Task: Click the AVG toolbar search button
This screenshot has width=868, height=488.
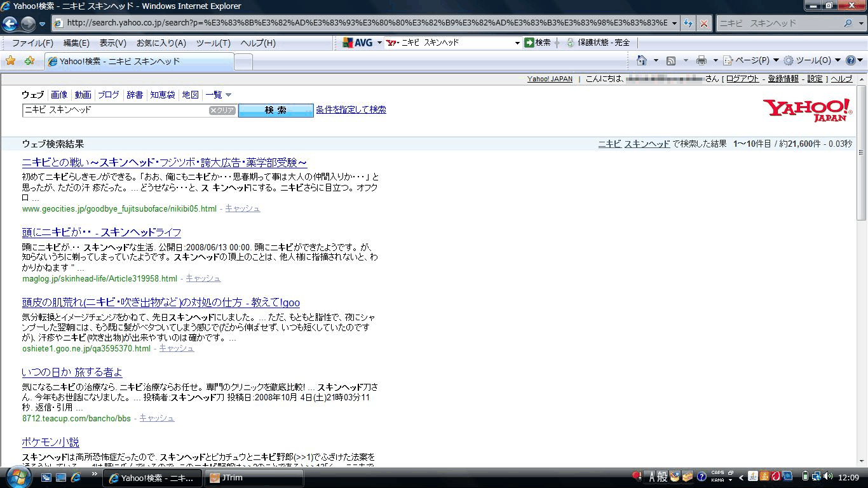Action: (x=538, y=43)
